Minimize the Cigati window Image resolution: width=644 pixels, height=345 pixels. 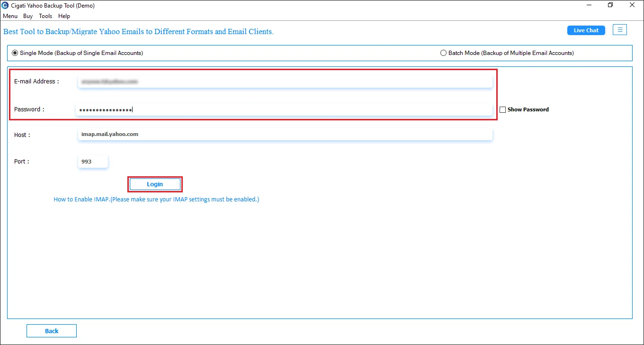coord(589,5)
